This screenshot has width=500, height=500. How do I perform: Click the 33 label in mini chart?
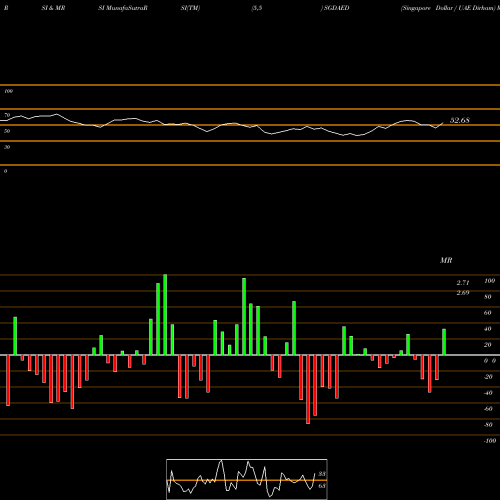pyautogui.click(x=322, y=474)
